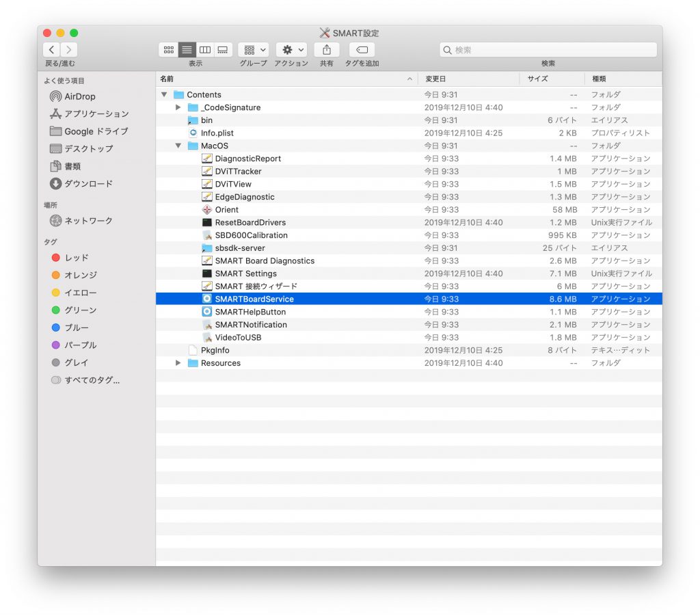Select the イエロー tag
The height and width of the screenshot is (616, 700).
tap(74, 293)
